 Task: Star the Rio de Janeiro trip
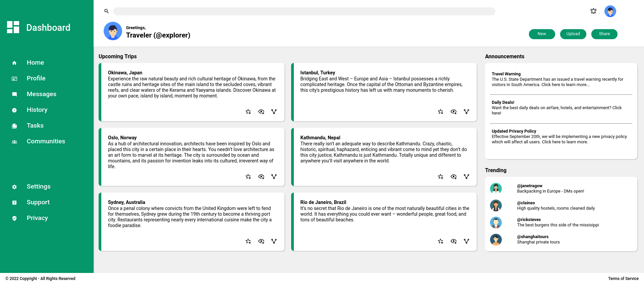coord(441,241)
